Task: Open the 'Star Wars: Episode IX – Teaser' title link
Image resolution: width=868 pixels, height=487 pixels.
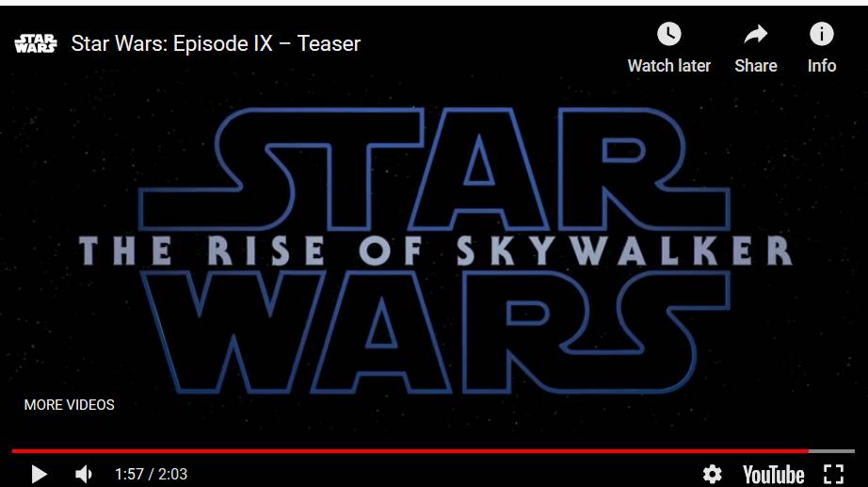Action: (x=216, y=43)
